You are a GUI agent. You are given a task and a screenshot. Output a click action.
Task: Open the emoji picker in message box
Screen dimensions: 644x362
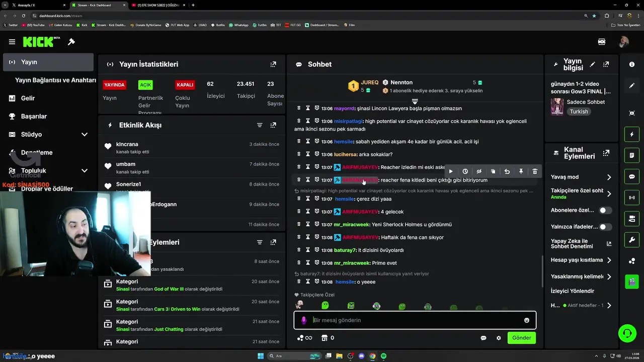[527, 320]
